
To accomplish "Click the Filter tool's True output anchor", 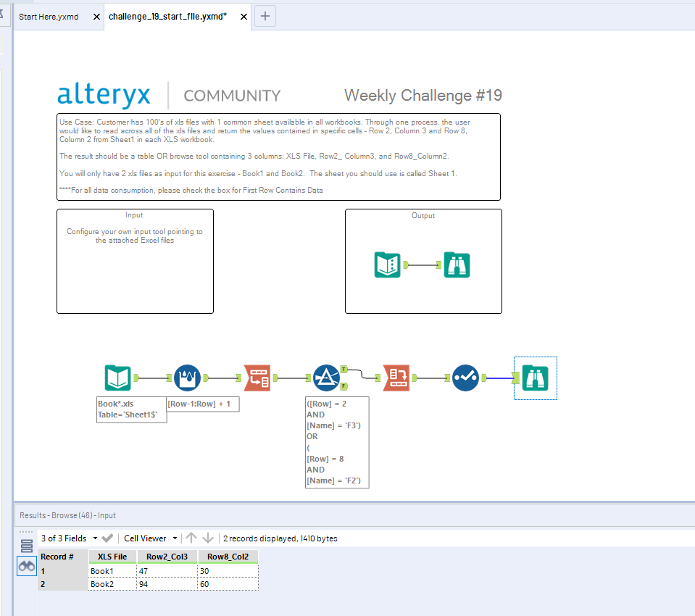I will coord(344,369).
